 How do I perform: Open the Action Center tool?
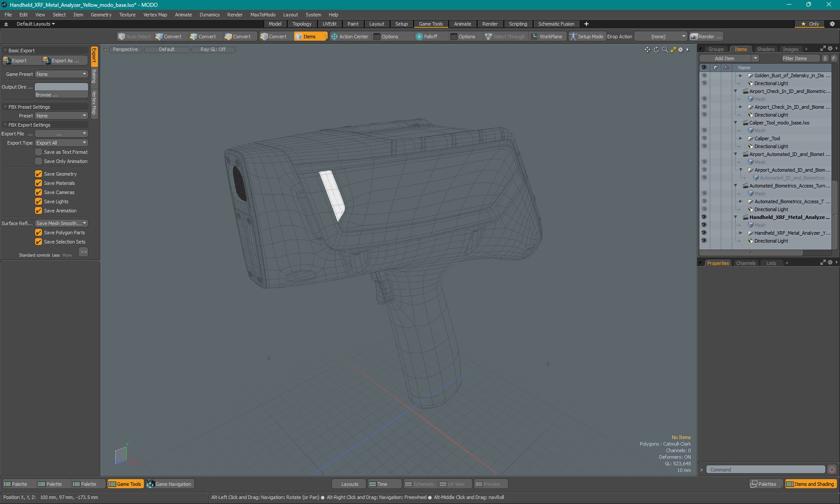tap(349, 36)
